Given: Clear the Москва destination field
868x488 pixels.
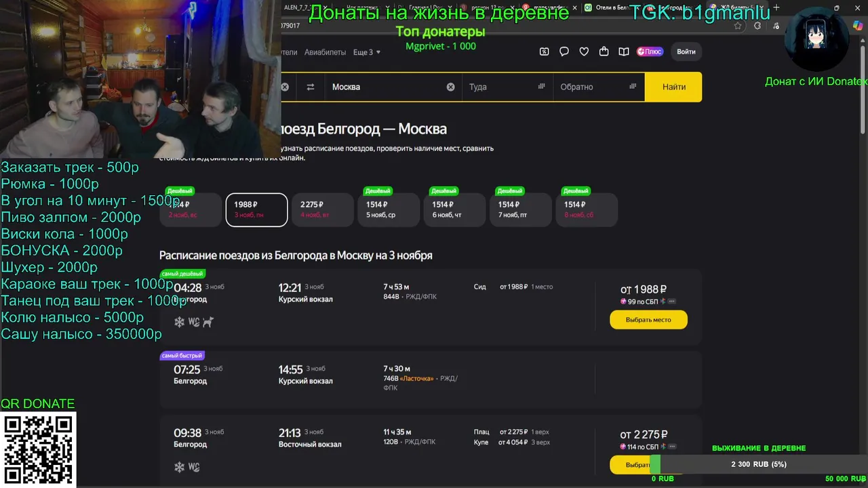Looking at the screenshot, I should tap(450, 87).
